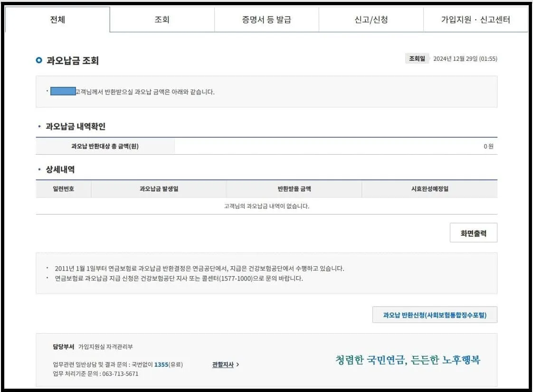The image size is (533, 392).
Task: Switch to the 조회 tab
Action: click(162, 19)
